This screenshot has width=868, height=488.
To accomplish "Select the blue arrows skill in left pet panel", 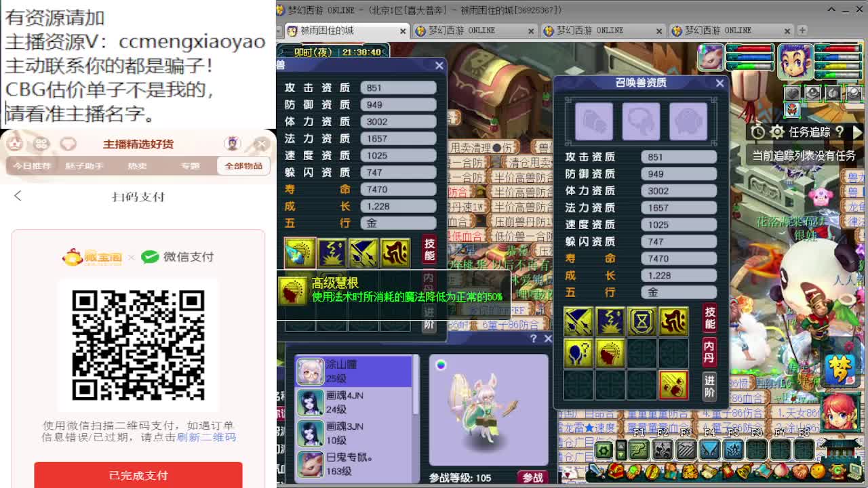I will pyautogui.click(x=363, y=252).
